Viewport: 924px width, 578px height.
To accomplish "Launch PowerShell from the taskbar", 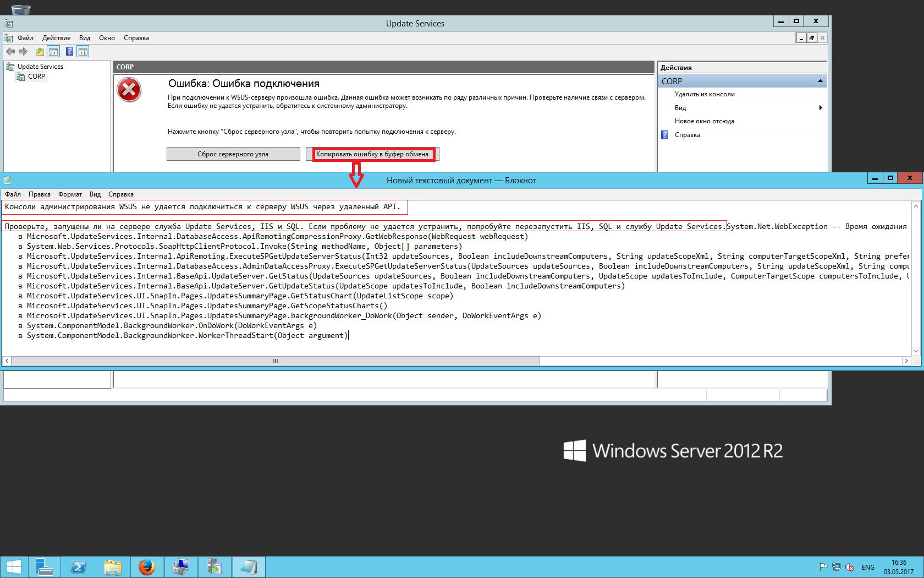I will (78, 567).
